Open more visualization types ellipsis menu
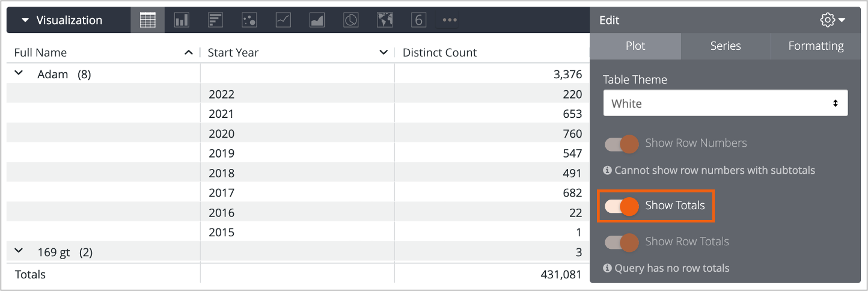The image size is (868, 291). point(450,20)
